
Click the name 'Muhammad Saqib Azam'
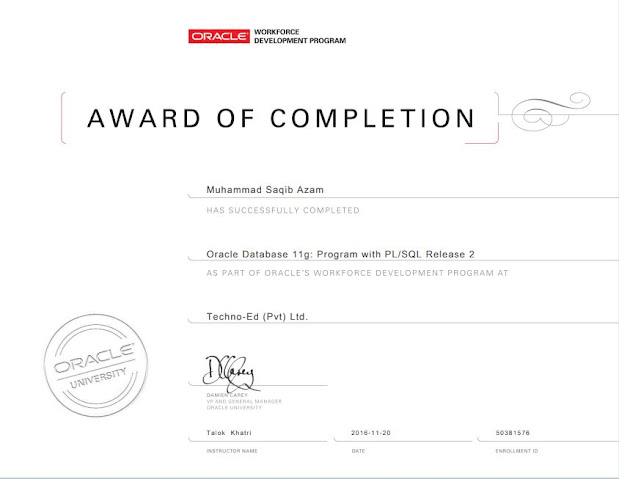click(265, 190)
